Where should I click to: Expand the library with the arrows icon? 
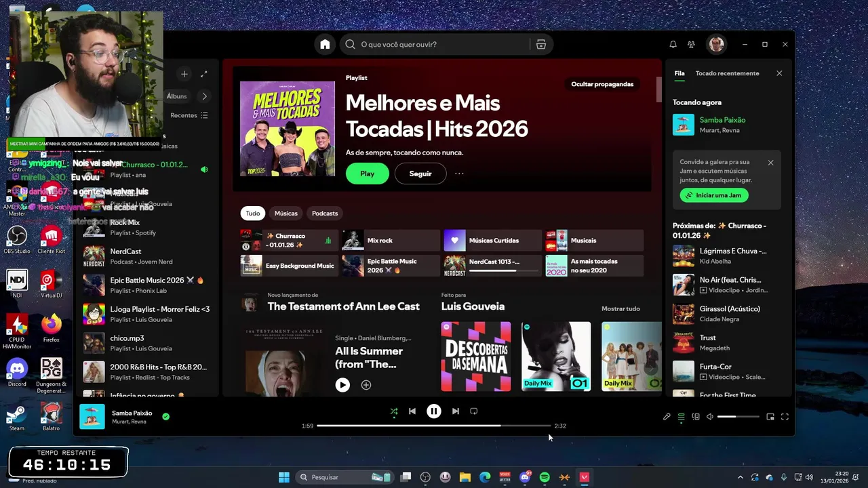(x=203, y=74)
